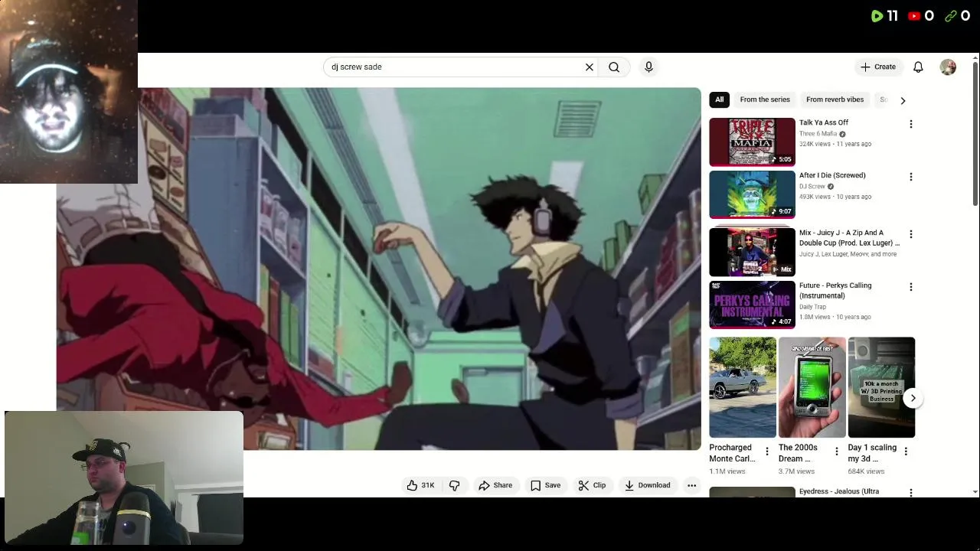Open options for Procharged Monte Carlo short
Screen dimensions: 980x551
pyautogui.click(x=767, y=452)
